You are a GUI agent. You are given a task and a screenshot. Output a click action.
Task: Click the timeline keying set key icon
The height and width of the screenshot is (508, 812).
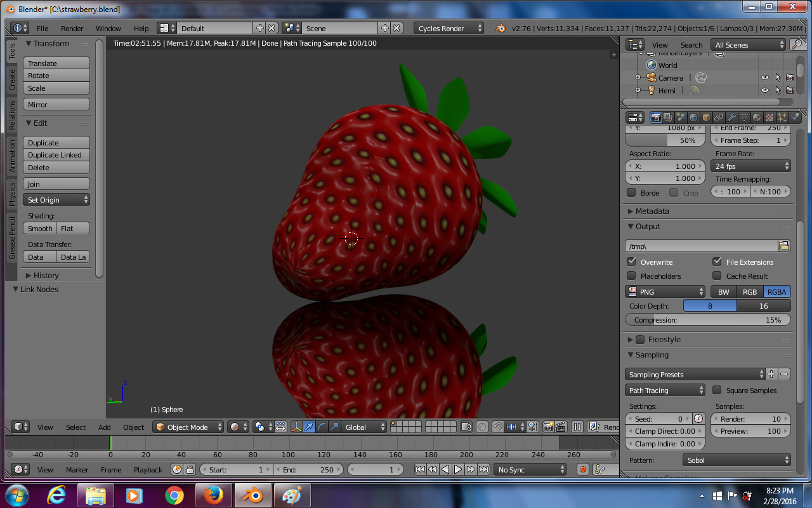[x=599, y=469]
